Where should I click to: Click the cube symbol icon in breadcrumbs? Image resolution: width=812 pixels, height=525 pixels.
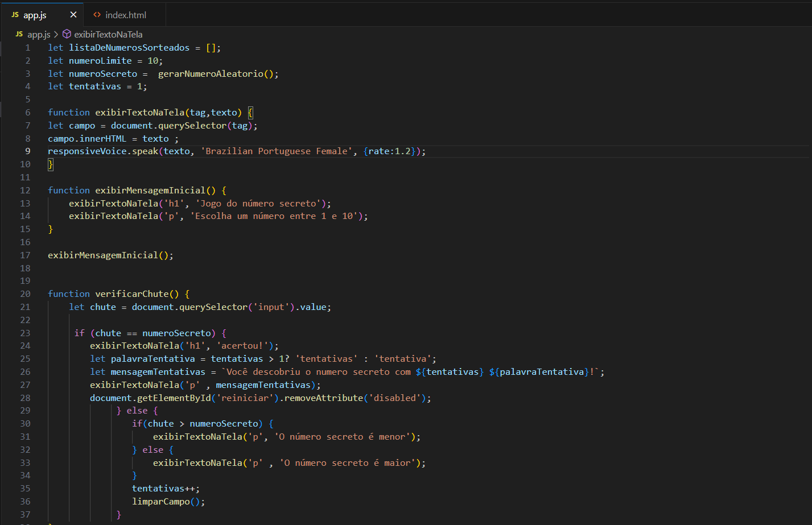[67, 34]
